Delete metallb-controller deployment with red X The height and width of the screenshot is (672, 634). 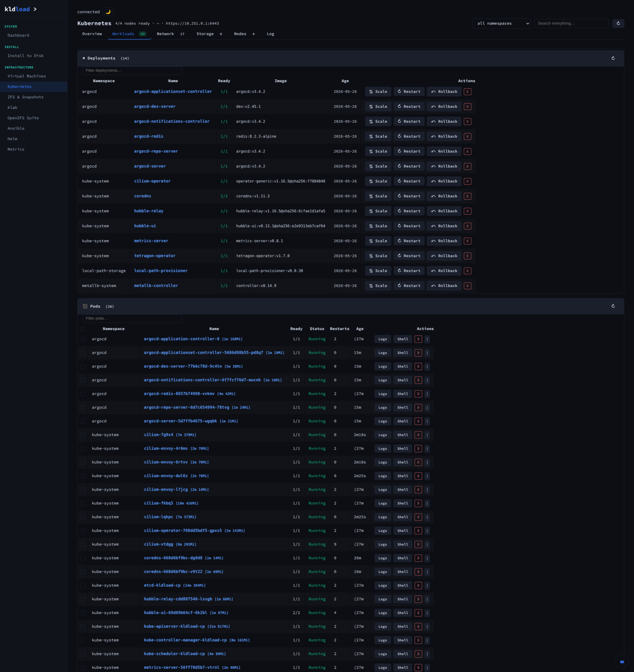pos(467,286)
